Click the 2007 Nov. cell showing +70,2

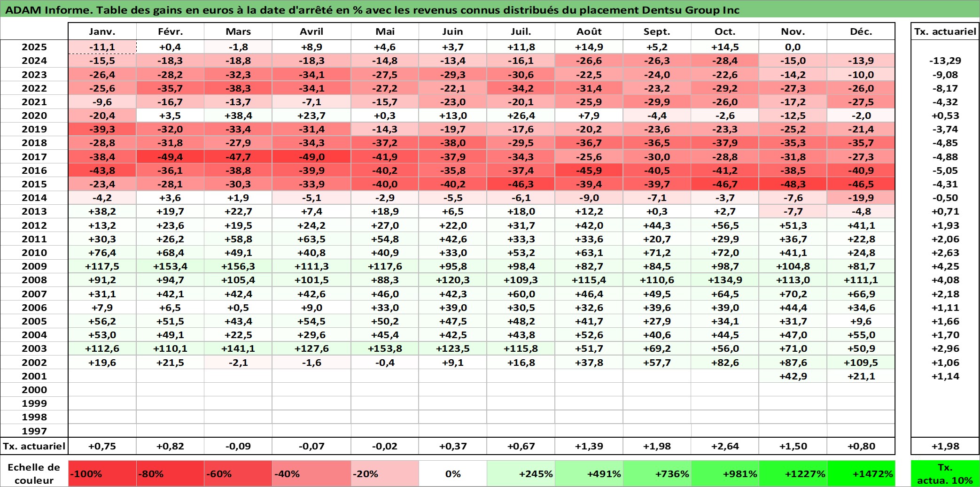[793, 294]
